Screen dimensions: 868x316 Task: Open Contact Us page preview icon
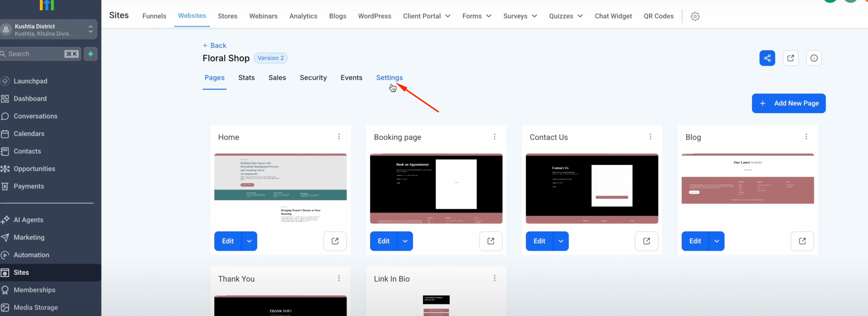point(646,241)
